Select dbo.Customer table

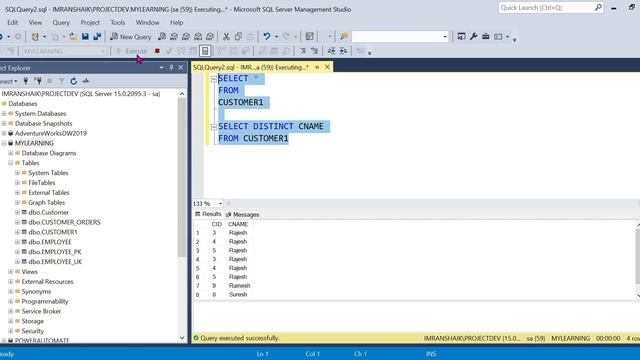[x=49, y=212]
